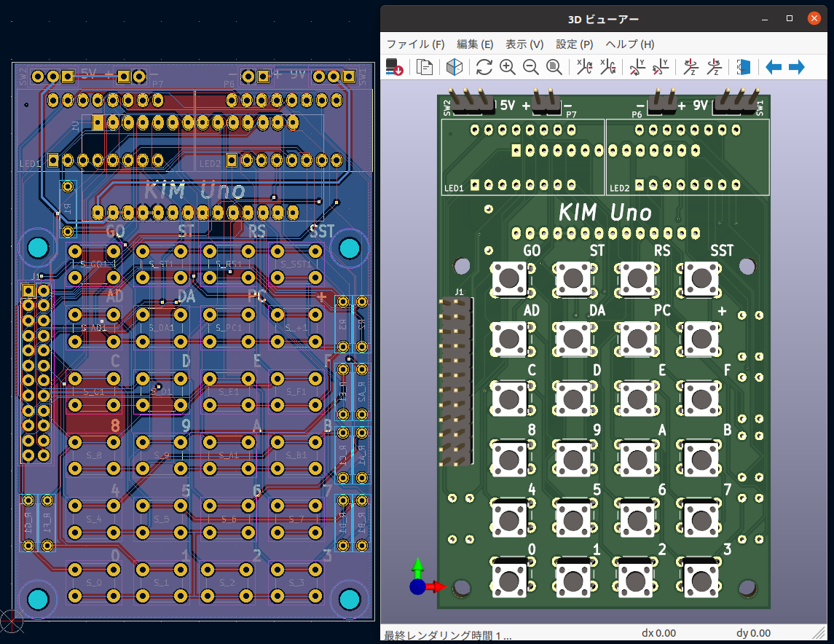Open the render options cube icon
Viewport: 834px width, 644px height.
coord(454,67)
